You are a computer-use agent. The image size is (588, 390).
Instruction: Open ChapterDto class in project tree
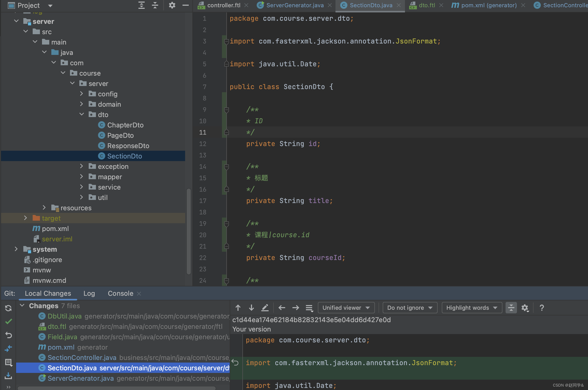[x=125, y=125]
